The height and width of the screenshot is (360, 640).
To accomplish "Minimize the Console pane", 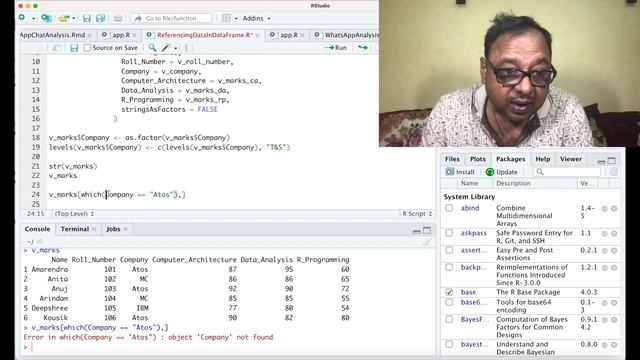I will click(416, 231).
